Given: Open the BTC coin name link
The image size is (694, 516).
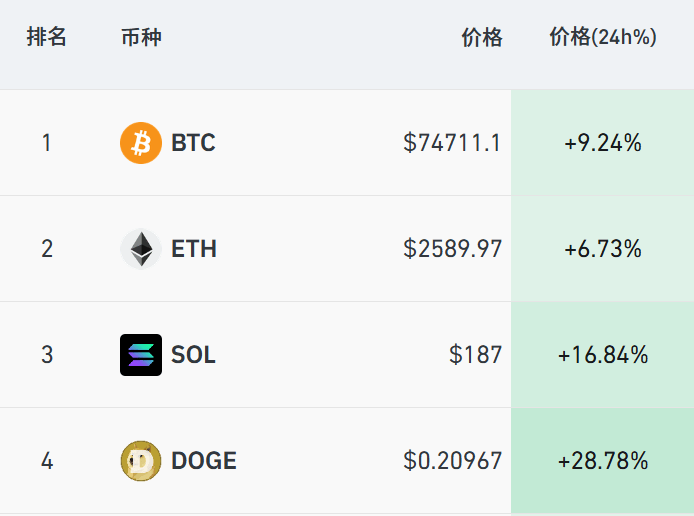Looking at the screenshot, I should pos(193,143).
